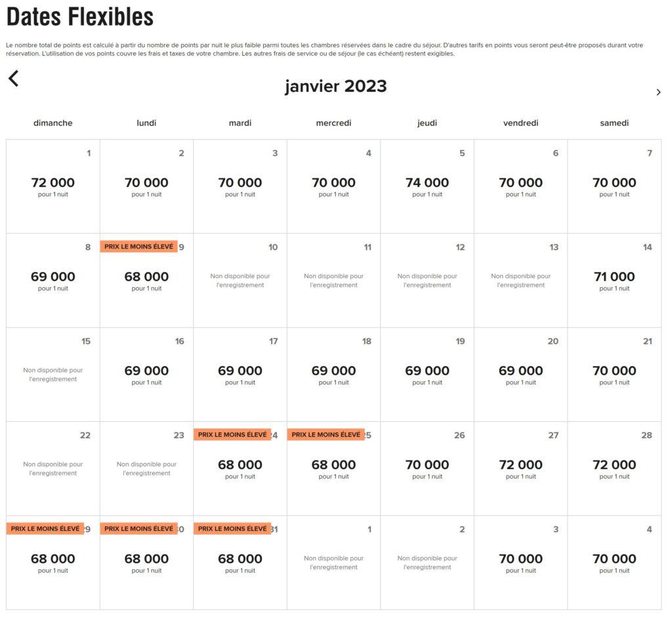This screenshot has height=618, width=672.
Task: Choose Monday January 16 at 69 000
Action: point(146,374)
